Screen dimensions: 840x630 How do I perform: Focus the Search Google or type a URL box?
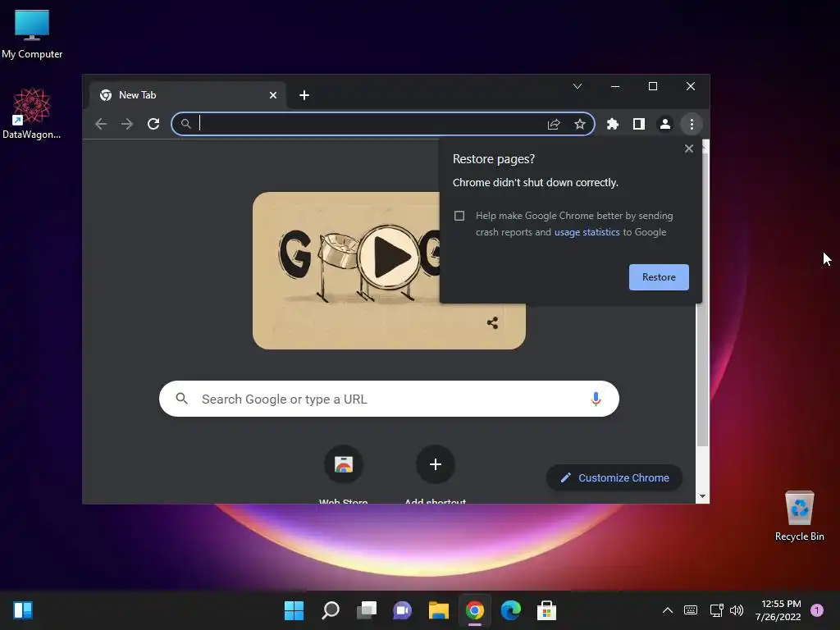(389, 399)
